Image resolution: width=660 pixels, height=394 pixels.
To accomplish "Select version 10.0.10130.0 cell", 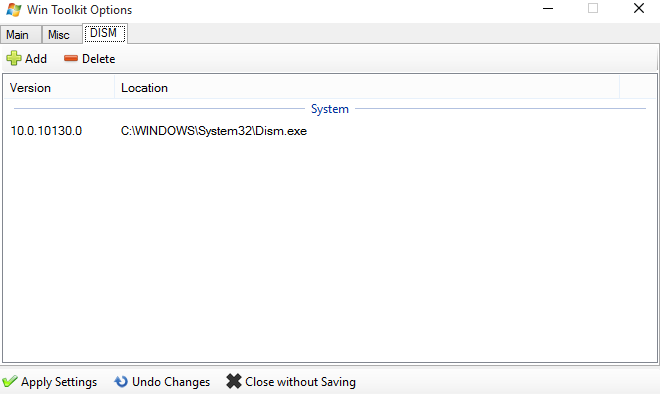I will 46,131.
